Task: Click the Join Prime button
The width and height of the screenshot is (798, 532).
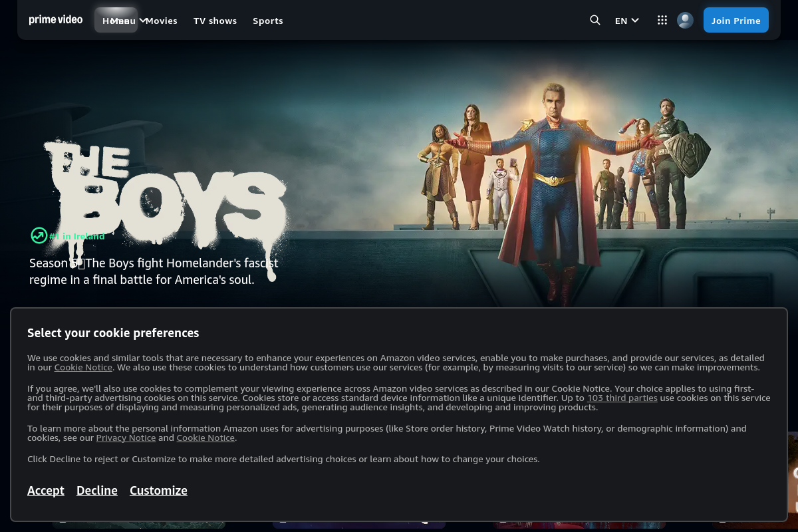Action: 736,20
